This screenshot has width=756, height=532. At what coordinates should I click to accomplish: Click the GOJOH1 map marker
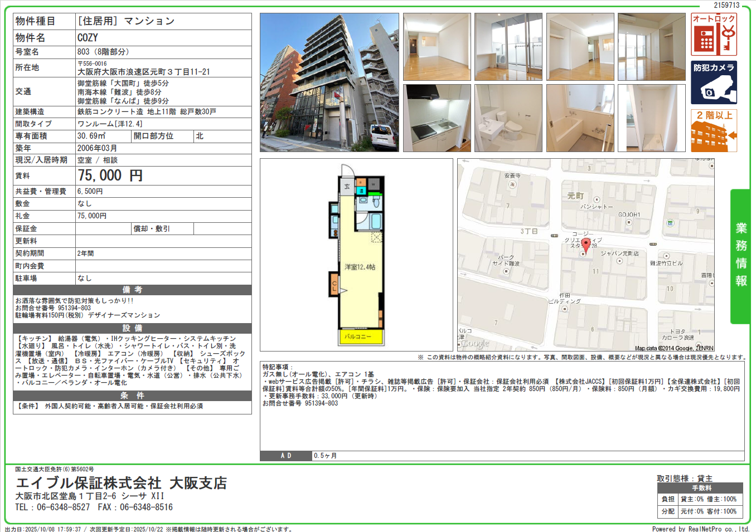(x=629, y=222)
